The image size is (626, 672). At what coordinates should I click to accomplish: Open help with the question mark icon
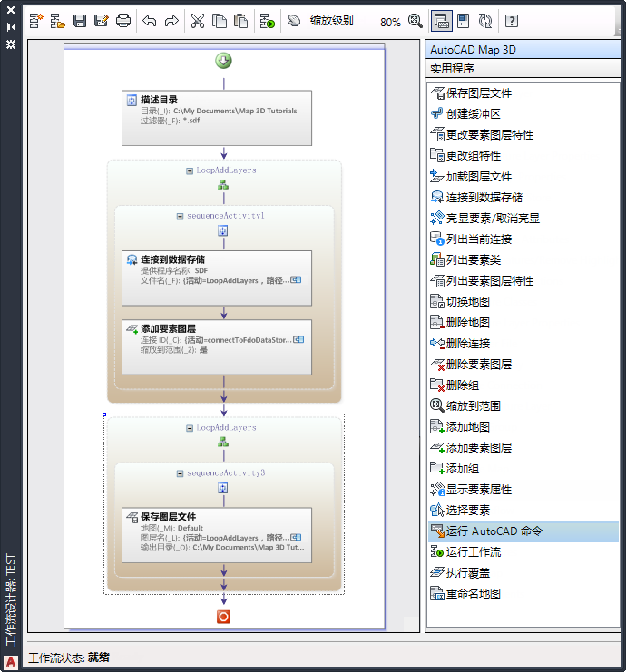tap(512, 21)
